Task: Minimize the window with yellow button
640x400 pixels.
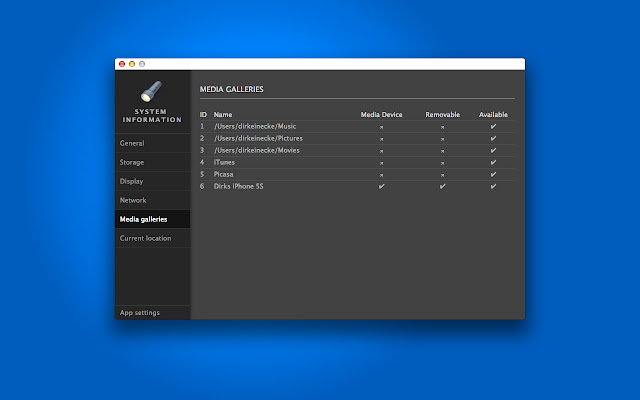Action: click(132, 64)
